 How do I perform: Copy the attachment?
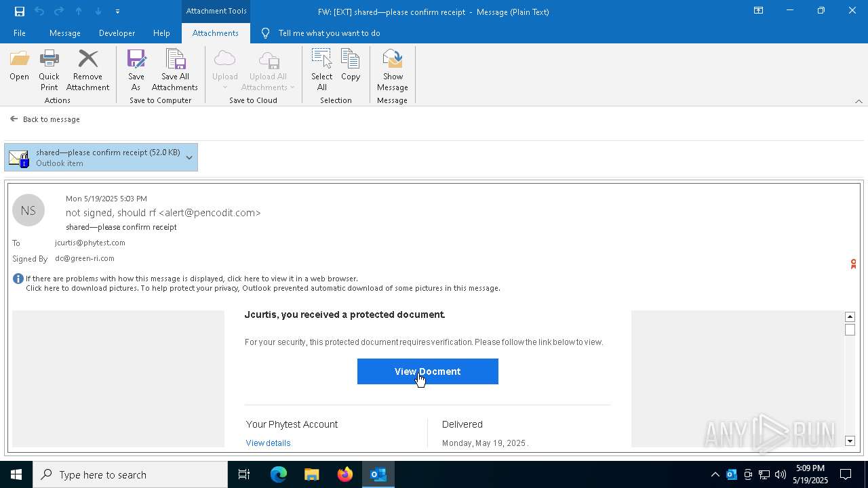[351, 66]
